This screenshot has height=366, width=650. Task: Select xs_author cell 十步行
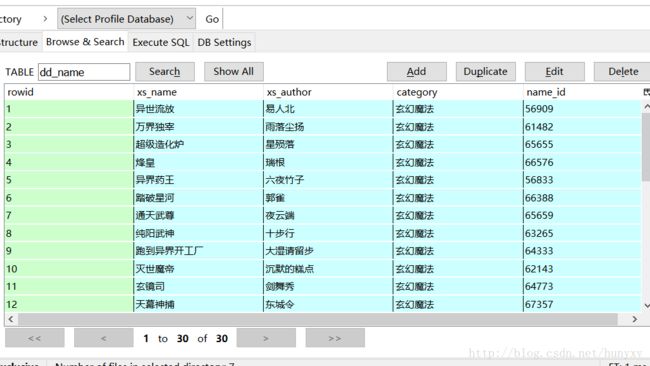point(328,233)
